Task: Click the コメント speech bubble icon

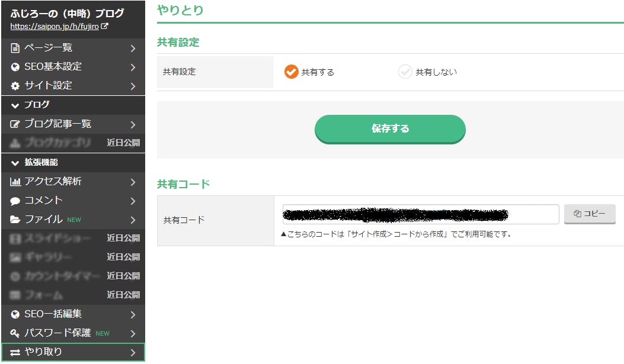Action: point(15,201)
